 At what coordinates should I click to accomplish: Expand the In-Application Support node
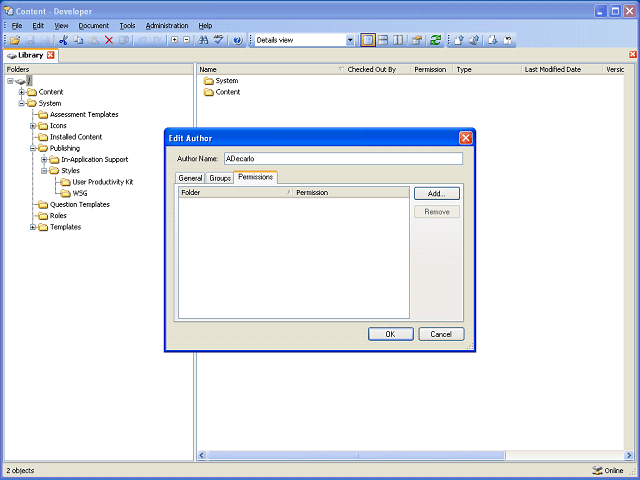coord(44,159)
